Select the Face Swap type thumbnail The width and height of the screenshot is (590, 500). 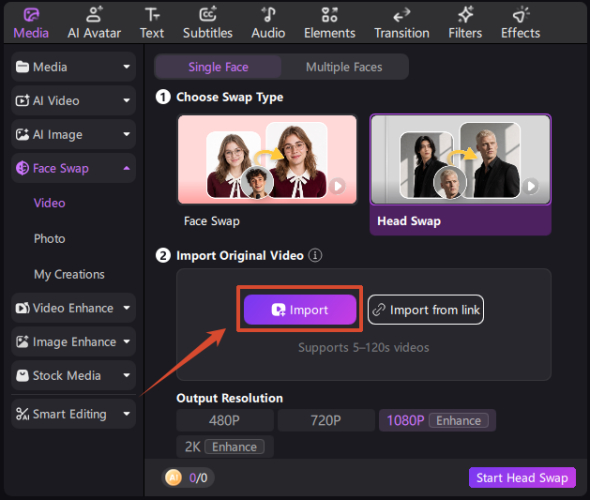(267, 160)
